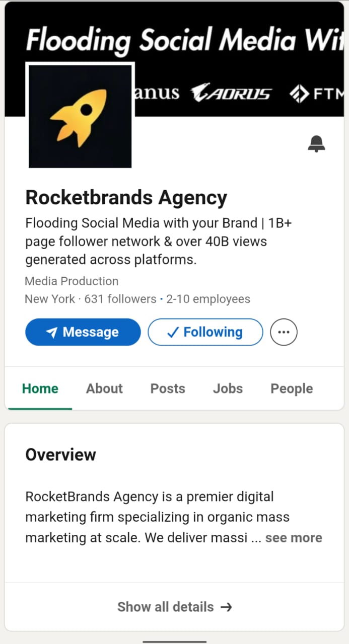Click the Show all details link

(x=166, y=607)
